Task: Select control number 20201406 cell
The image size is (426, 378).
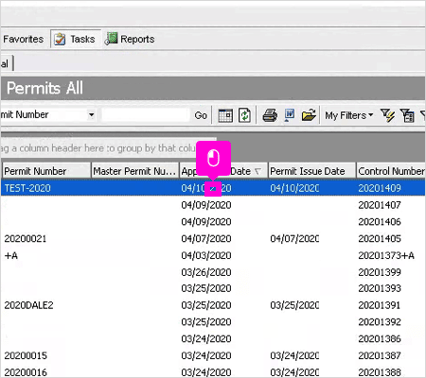Action: pyautogui.click(x=380, y=221)
